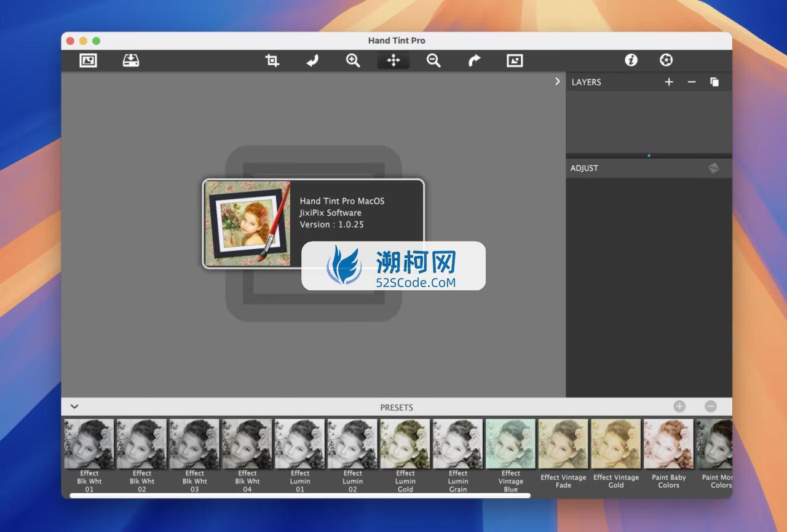Click the divider handle between Layers and Adjust
787x532 pixels.
click(x=649, y=156)
